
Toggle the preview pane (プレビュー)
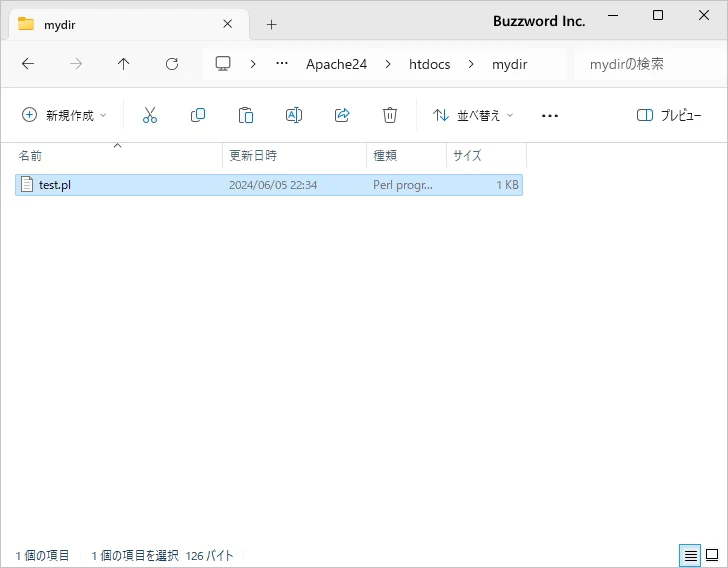click(x=669, y=115)
